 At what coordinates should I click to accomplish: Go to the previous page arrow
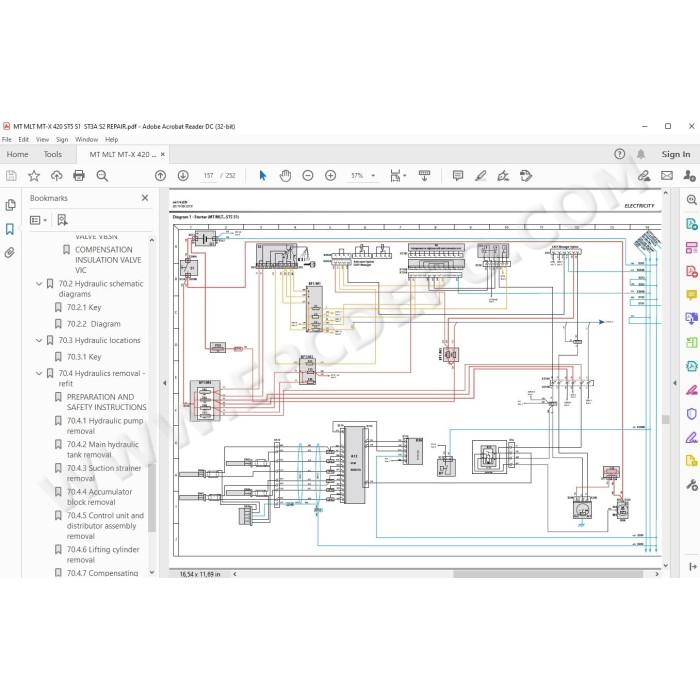click(x=160, y=175)
